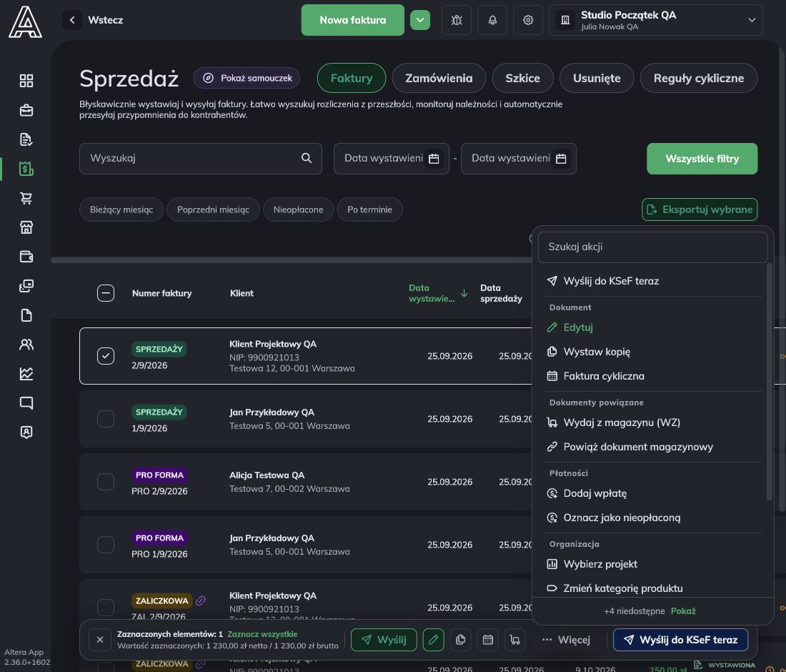Open the chat message sidebar icon

[26, 402]
